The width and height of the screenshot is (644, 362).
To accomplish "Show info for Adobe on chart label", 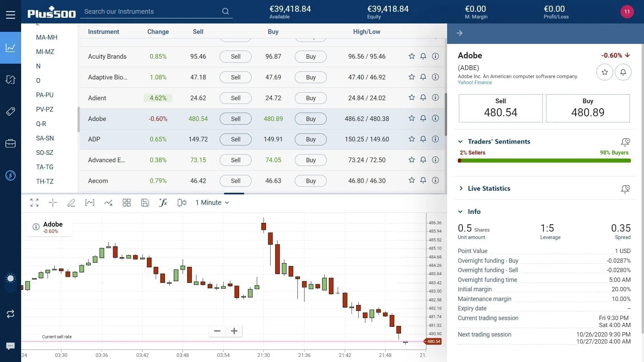I will point(36,227).
